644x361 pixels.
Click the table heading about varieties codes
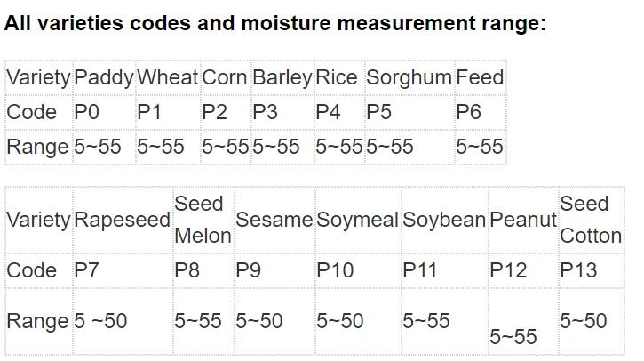[274, 24]
